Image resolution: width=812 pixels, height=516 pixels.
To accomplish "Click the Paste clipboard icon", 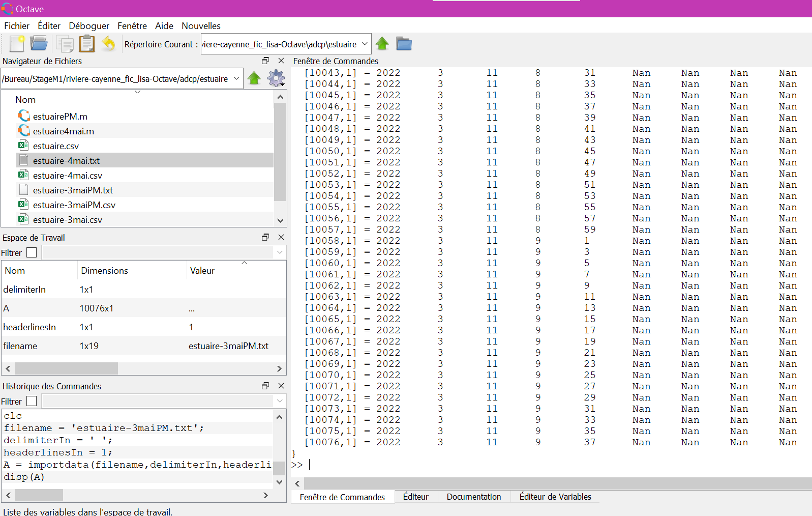I will coord(87,44).
